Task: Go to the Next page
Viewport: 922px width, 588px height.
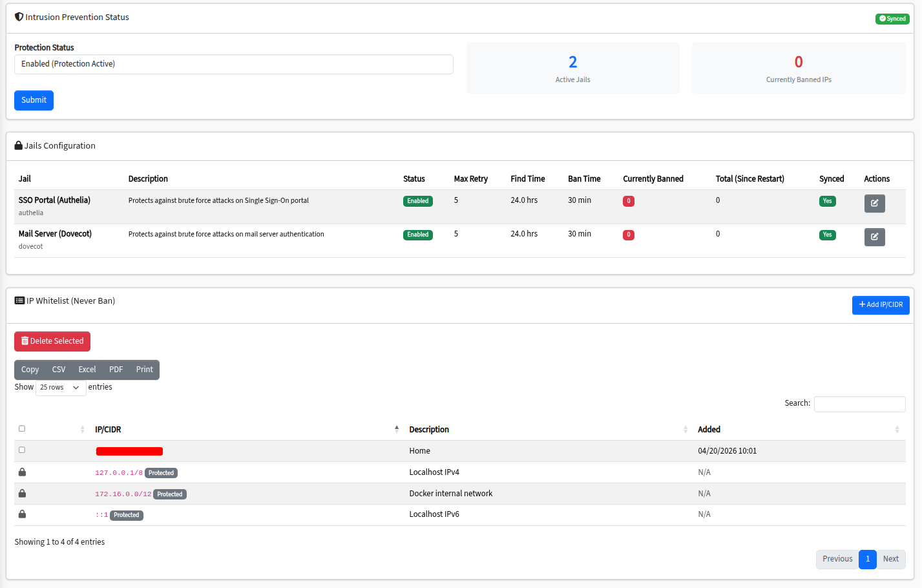Action: [891, 559]
